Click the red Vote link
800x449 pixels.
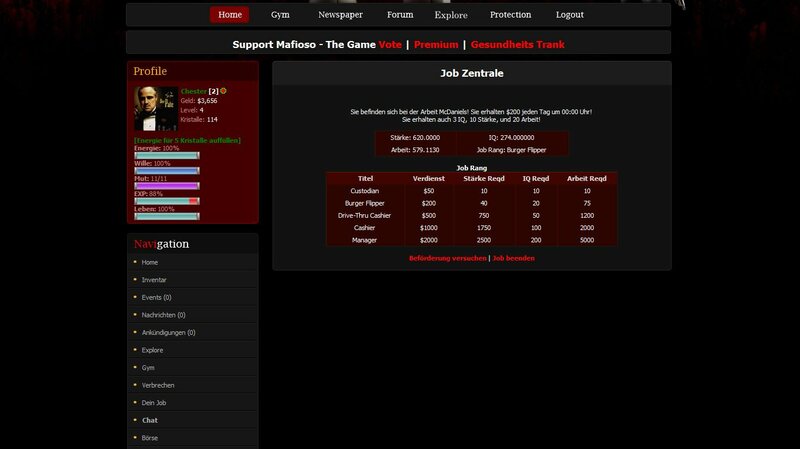coord(390,44)
